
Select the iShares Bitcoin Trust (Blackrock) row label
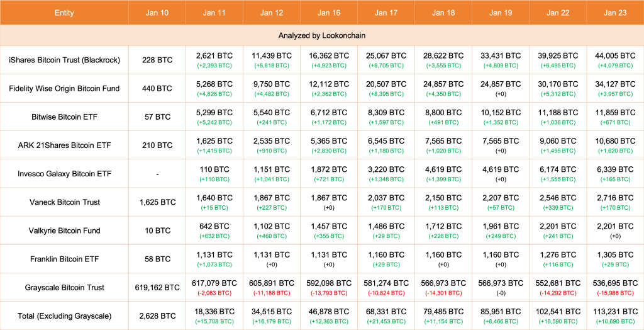coord(64,60)
